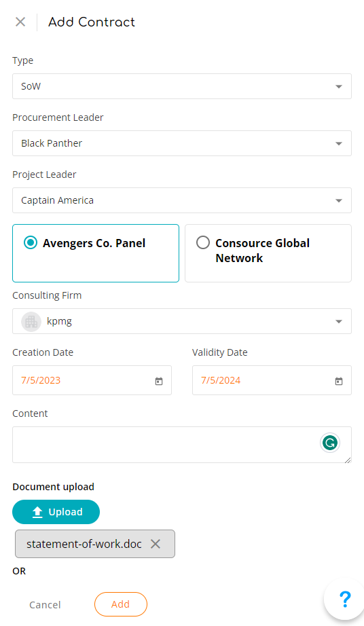Click the Validity Date field 7/5/2024
This screenshot has width=364, height=626.
point(272,380)
